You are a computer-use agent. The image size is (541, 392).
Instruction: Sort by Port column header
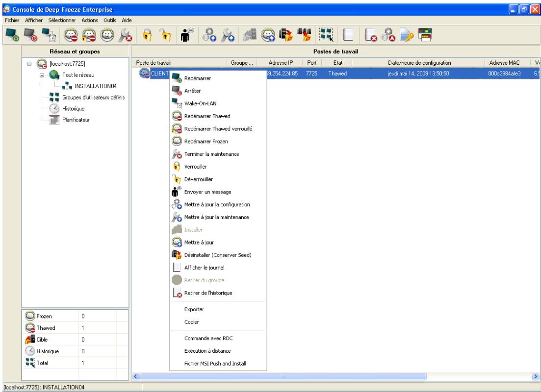(x=311, y=63)
